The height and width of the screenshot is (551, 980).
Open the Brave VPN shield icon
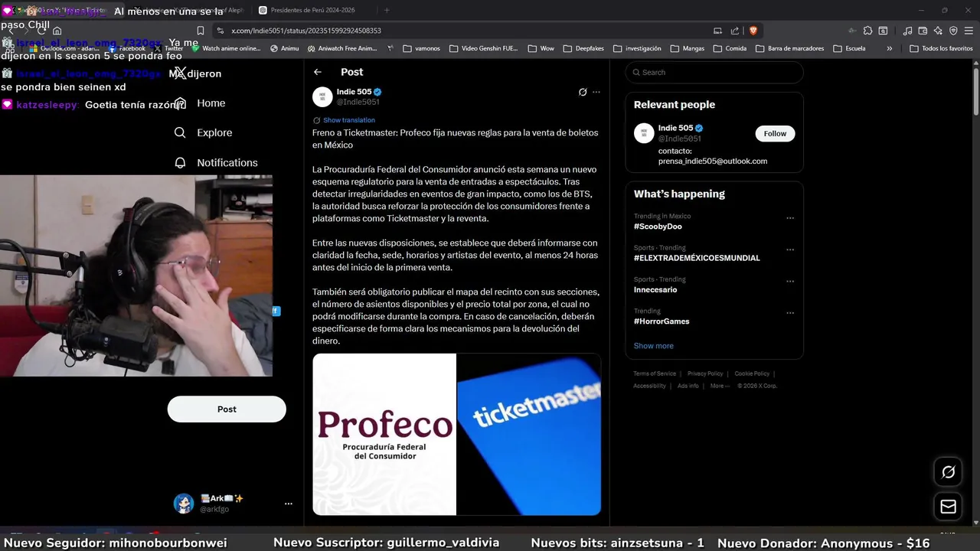[x=953, y=31]
